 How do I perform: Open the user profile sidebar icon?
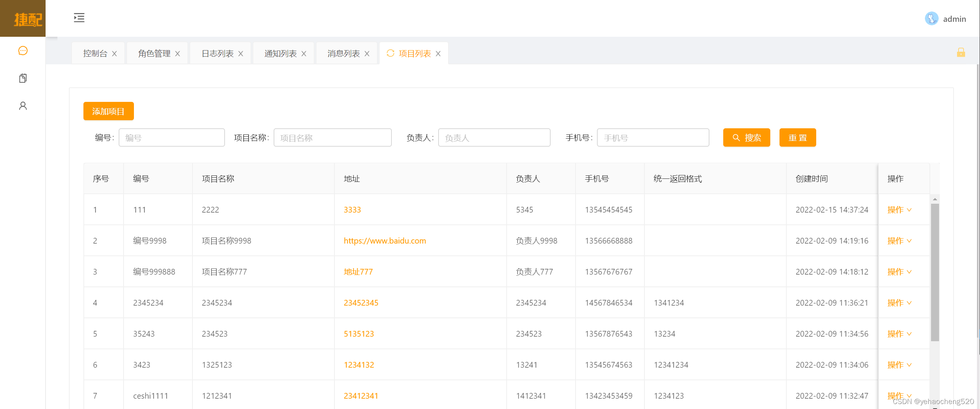[x=23, y=106]
